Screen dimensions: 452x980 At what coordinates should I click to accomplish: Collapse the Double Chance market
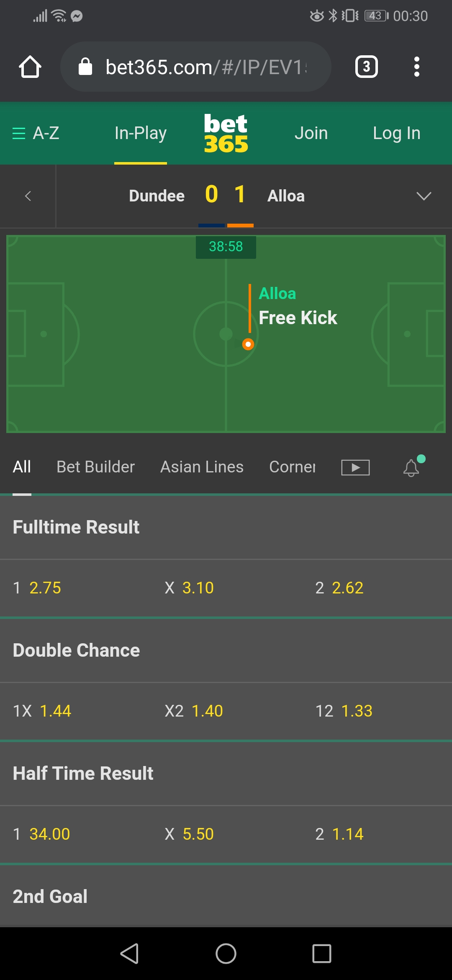click(76, 650)
